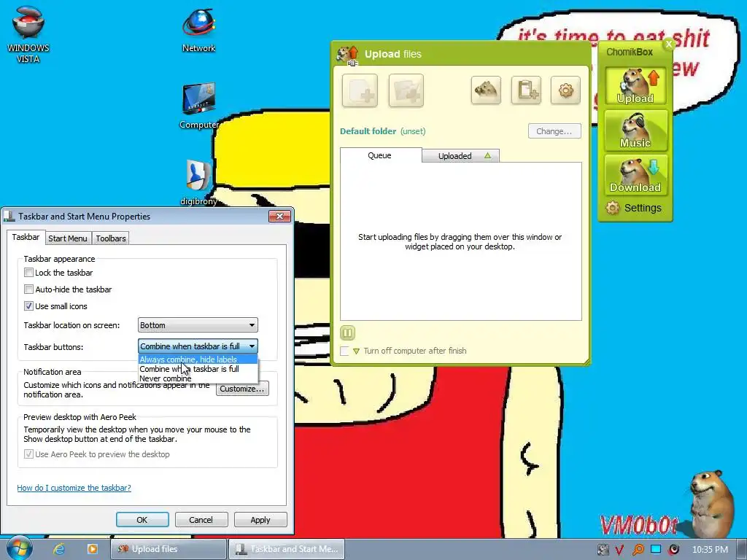Click the pause queue button in Upload files

(347, 332)
